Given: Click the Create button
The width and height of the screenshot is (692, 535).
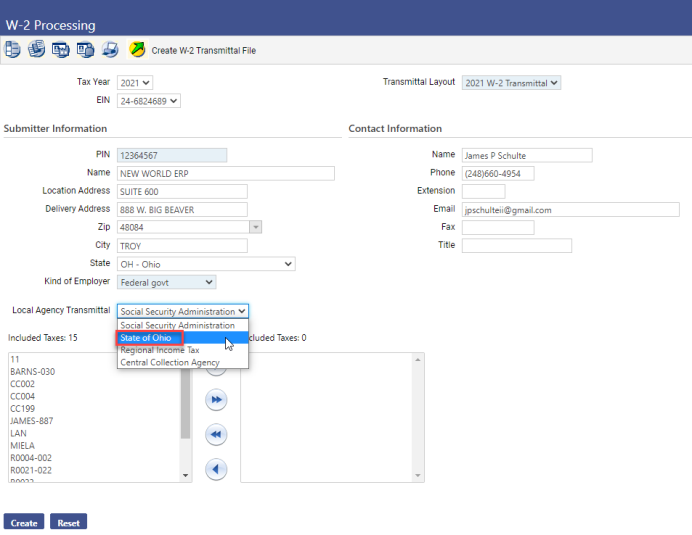Looking at the screenshot, I should (24, 523).
